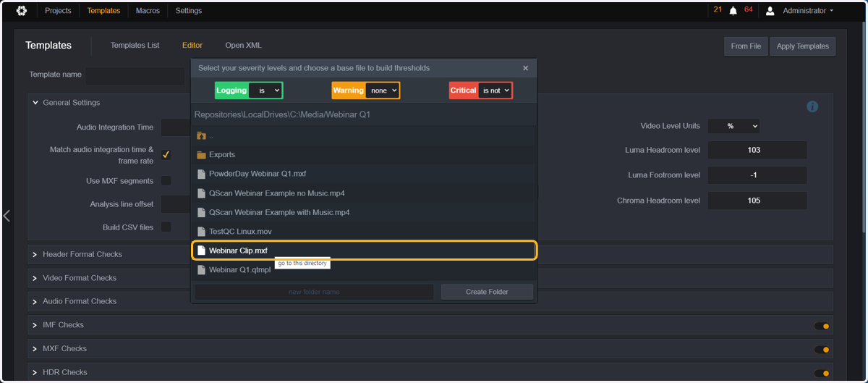Click the Chroma Headroom level field
The height and width of the screenshot is (383, 868).
pyautogui.click(x=757, y=201)
